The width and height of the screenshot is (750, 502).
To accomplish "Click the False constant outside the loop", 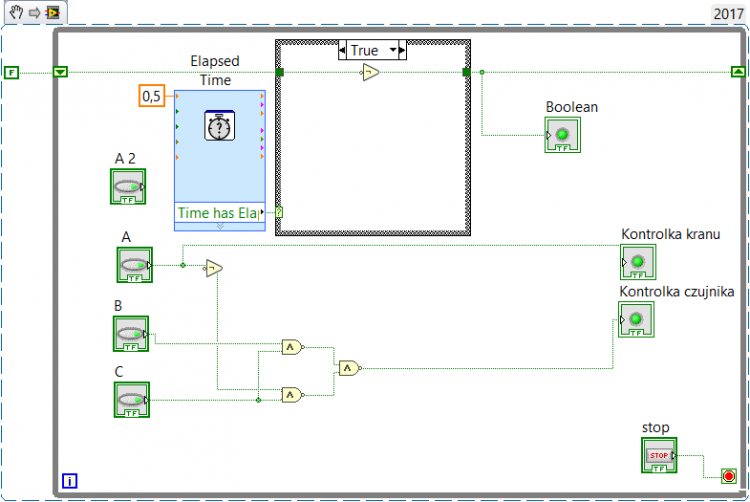I will coord(11,73).
